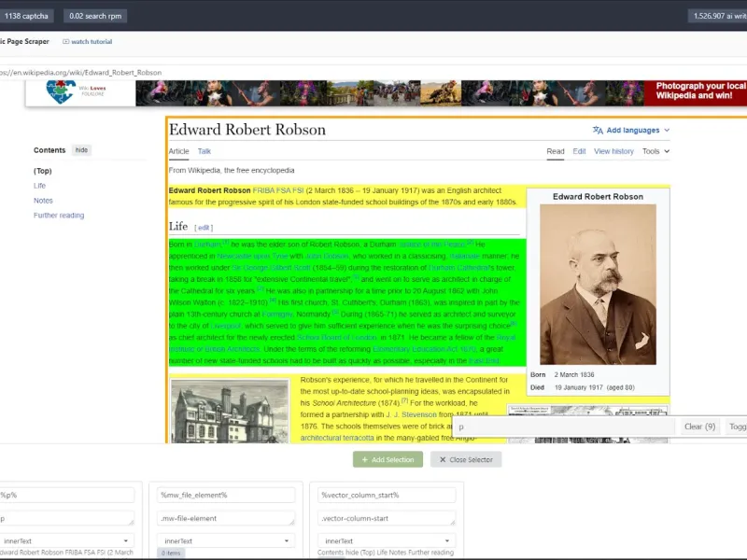Image resolution: width=747 pixels, height=560 pixels.
Task: Click the plus icon on Add Selection
Action: [365, 459]
